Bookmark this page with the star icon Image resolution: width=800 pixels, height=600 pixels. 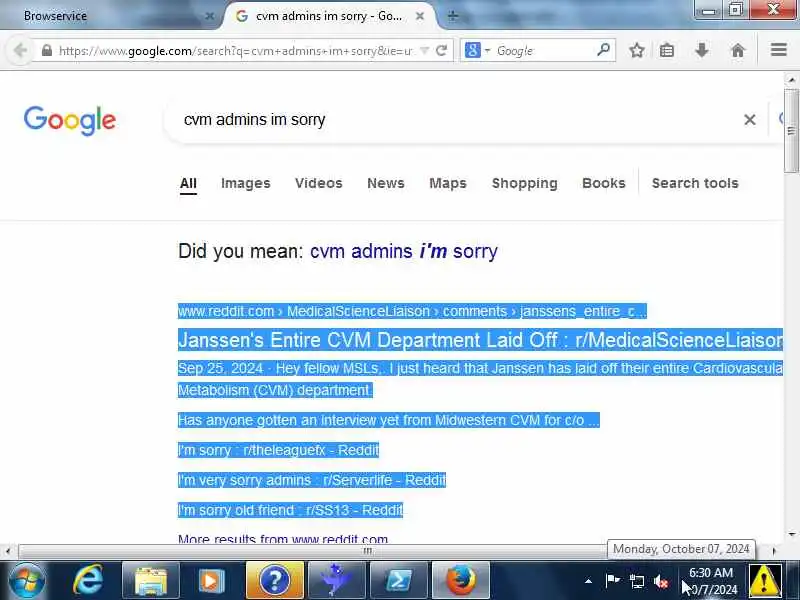coord(636,50)
